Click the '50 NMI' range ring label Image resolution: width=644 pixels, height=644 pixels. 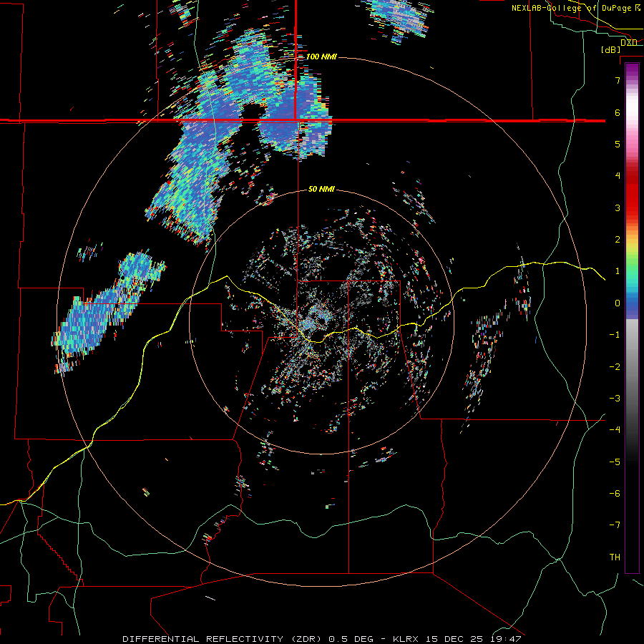pos(321,189)
